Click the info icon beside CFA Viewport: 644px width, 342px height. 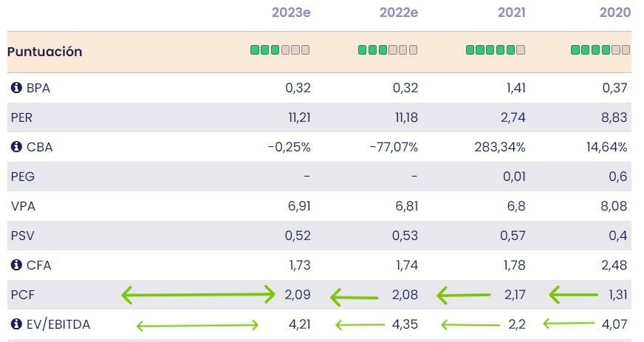click(16, 265)
